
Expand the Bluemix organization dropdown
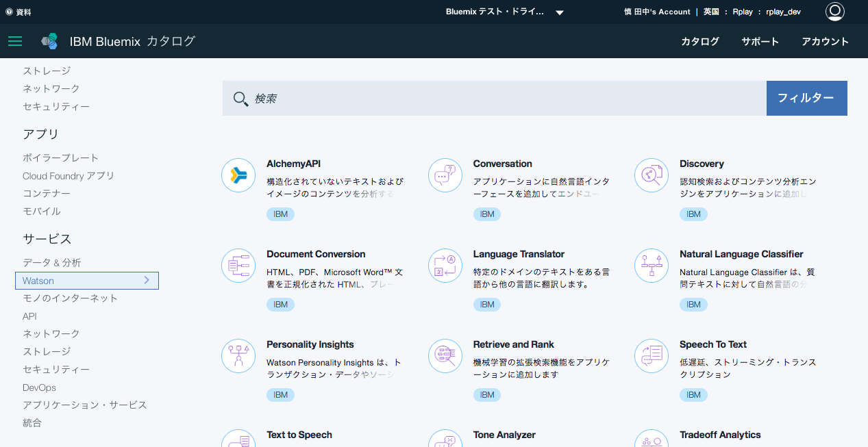[559, 12]
